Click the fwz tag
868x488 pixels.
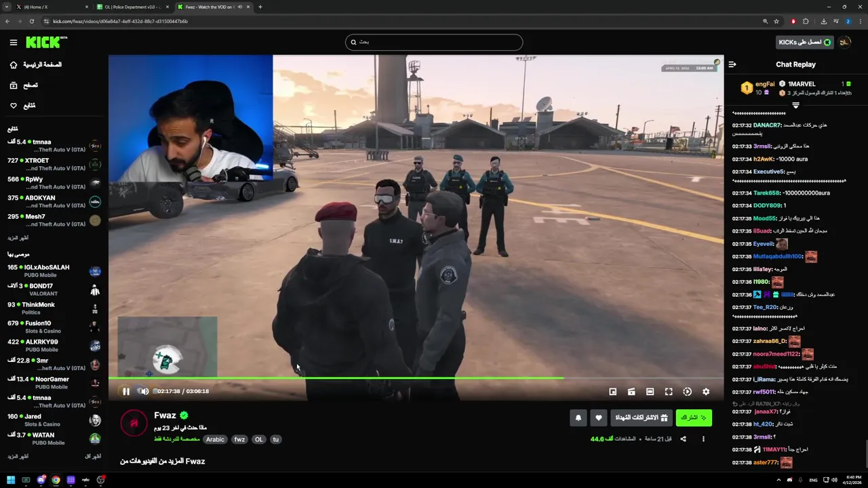[x=239, y=439]
